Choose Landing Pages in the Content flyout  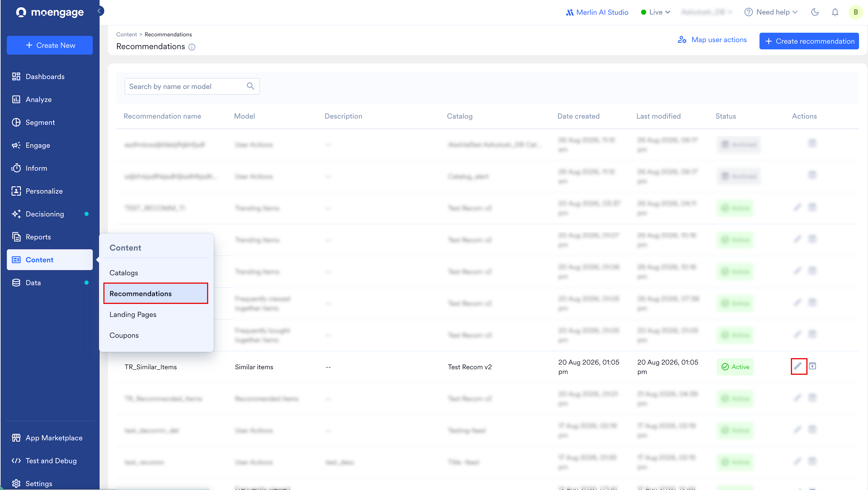click(x=156, y=315)
